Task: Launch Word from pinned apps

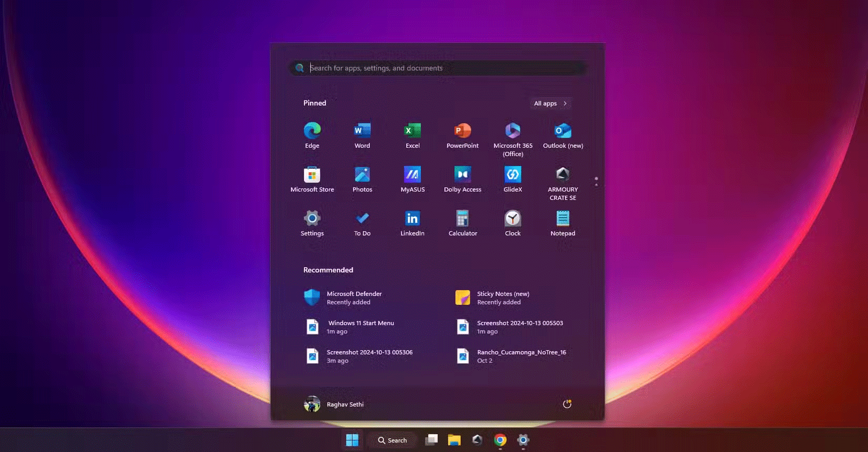Action: tap(362, 135)
